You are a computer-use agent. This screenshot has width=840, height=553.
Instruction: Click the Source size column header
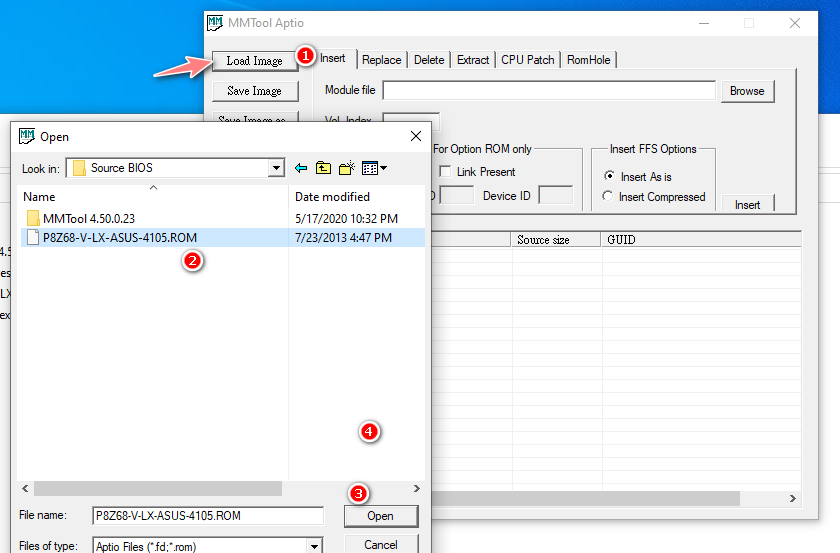[556, 240]
